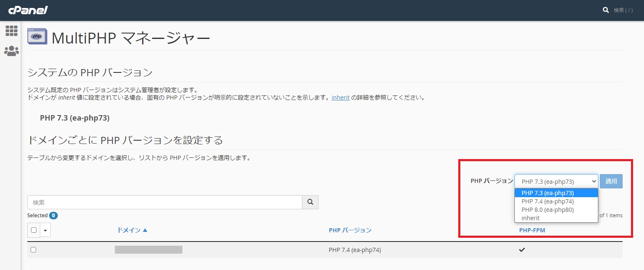This screenshot has height=270, width=644.
Task: Click the search button beside domain search field
Action: 310,202
